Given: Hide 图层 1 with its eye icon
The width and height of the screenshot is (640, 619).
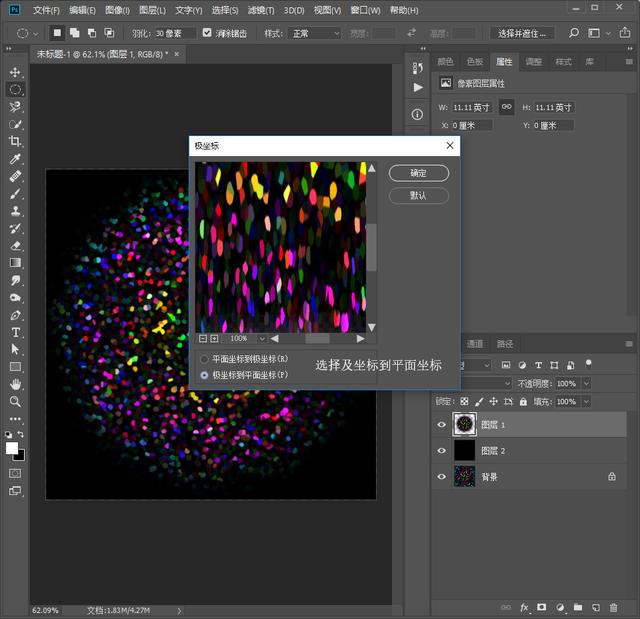Looking at the screenshot, I should click(x=441, y=424).
